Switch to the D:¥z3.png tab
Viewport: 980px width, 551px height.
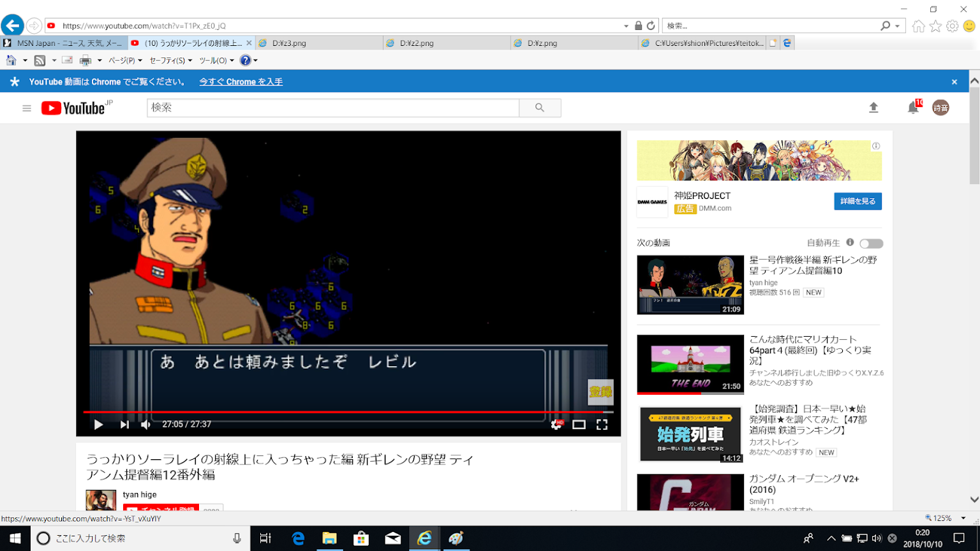pos(319,43)
